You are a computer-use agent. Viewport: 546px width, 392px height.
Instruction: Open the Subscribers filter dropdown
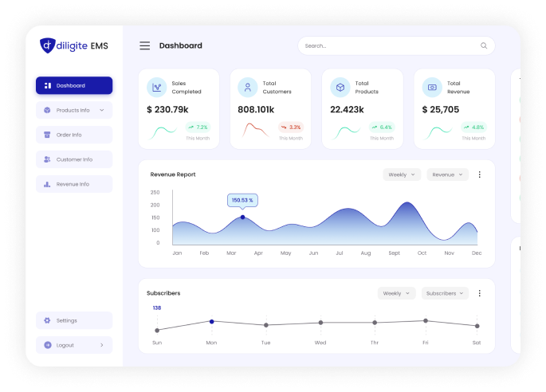tap(445, 293)
